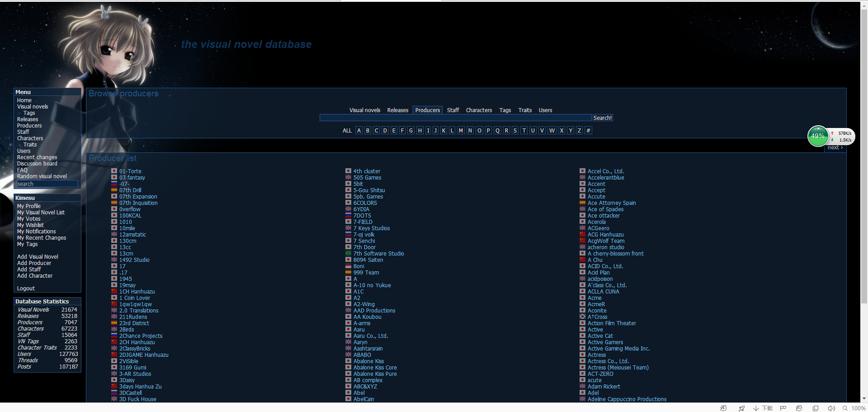Click the flag icon next to 3D Fuck House
Viewport: 868px width, 412px height.
[x=114, y=399]
